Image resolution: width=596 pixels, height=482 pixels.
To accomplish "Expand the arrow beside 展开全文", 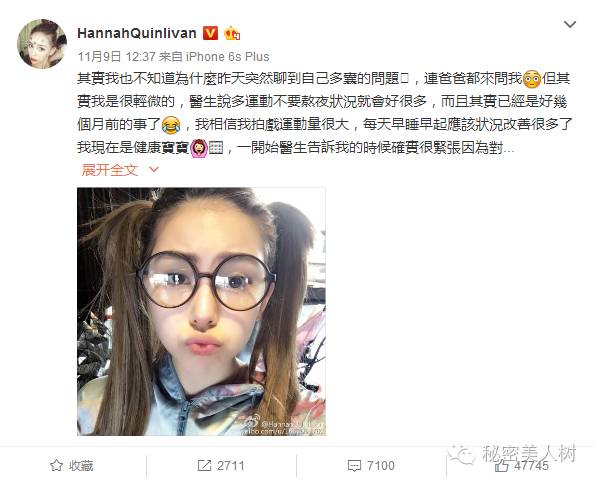I will tap(154, 170).
